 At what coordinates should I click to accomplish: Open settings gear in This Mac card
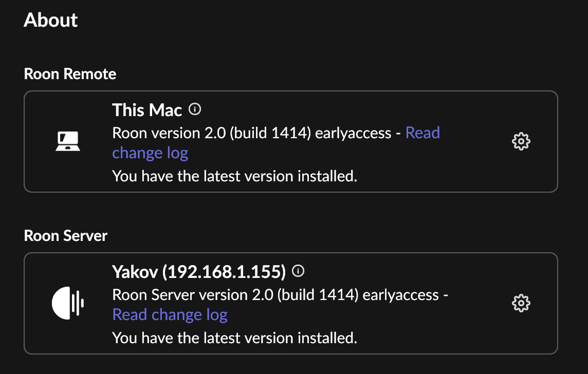click(521, 141)
